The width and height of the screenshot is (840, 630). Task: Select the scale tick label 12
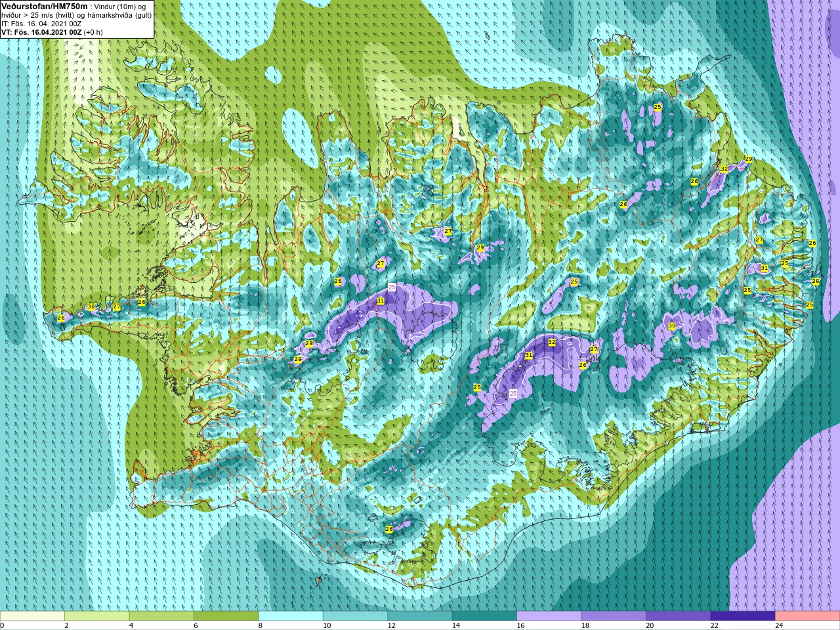pyautogui.click(x=392, y=625)
